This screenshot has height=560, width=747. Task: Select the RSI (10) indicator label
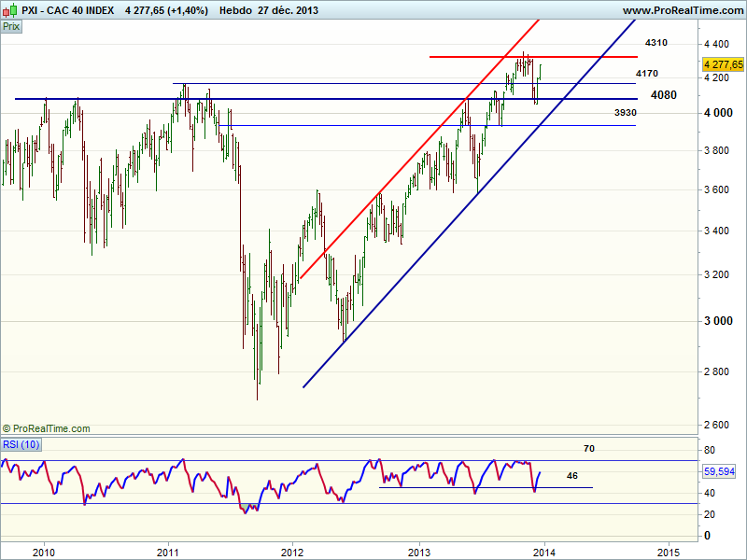point(21,443)
